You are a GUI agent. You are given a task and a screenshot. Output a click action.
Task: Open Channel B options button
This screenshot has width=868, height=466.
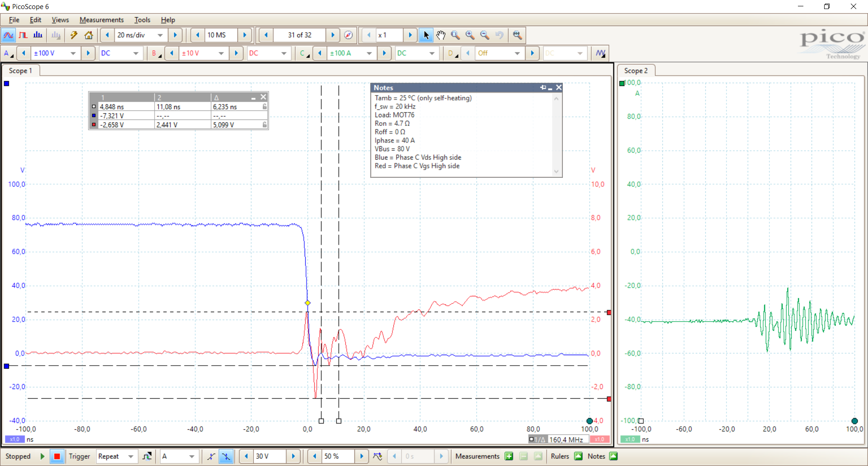coord(156,53)
